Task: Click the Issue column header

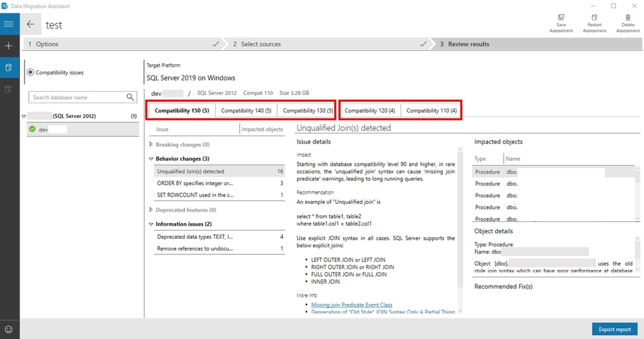Action: tap(162, 129)
